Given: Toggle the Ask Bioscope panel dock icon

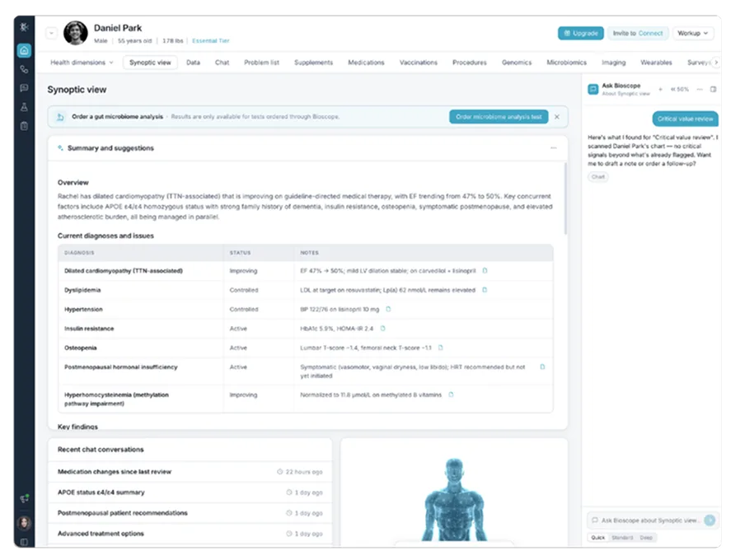Looking at the screenshot, I should coord(713,89).
